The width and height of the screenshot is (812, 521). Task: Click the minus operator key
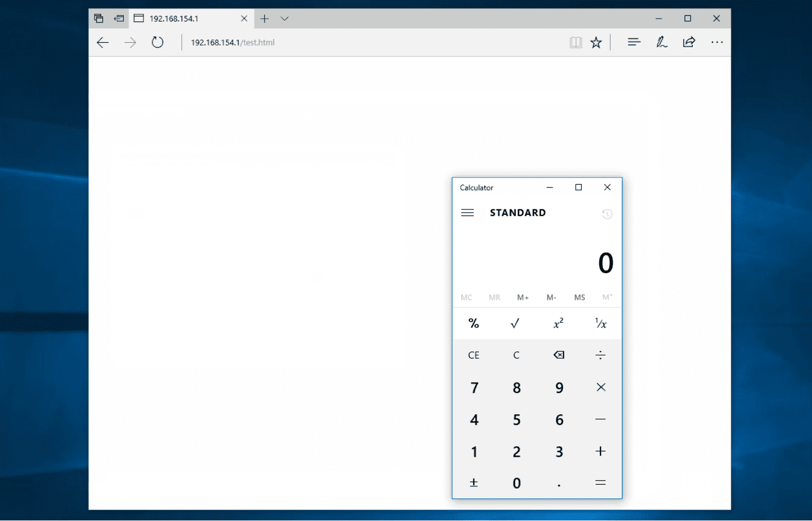(x=600, y=419)
